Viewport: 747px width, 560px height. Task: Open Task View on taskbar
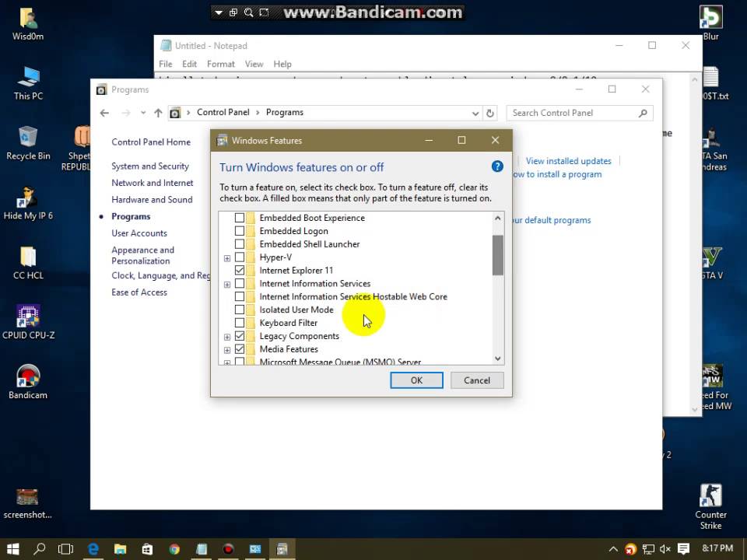pyautogui.click(x=65, y=549)
